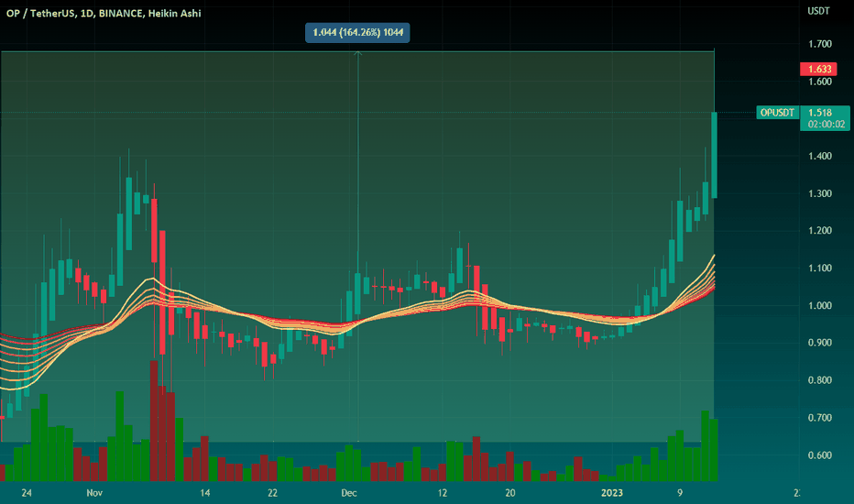Click the Nov label on time axis
Image resolution: width=854 pixels, height=504 pixels.
point(94,493)
